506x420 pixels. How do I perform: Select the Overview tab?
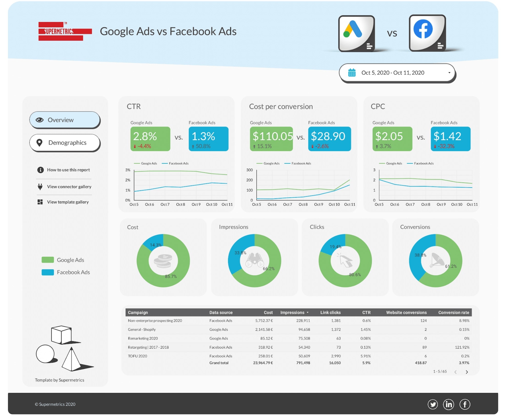(x=65, y=119)
